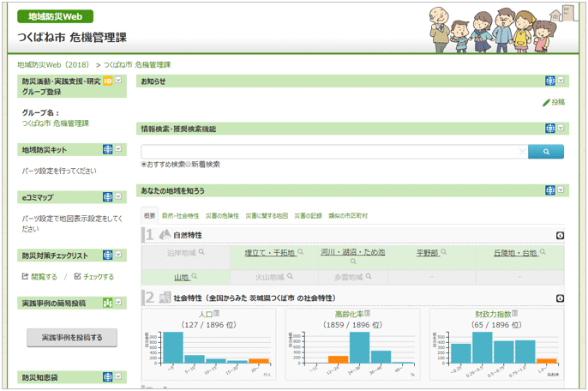Screen dimensions: 588x391
Task: Click the globe icon beside 地域防災キット
Action: (107, 149)
